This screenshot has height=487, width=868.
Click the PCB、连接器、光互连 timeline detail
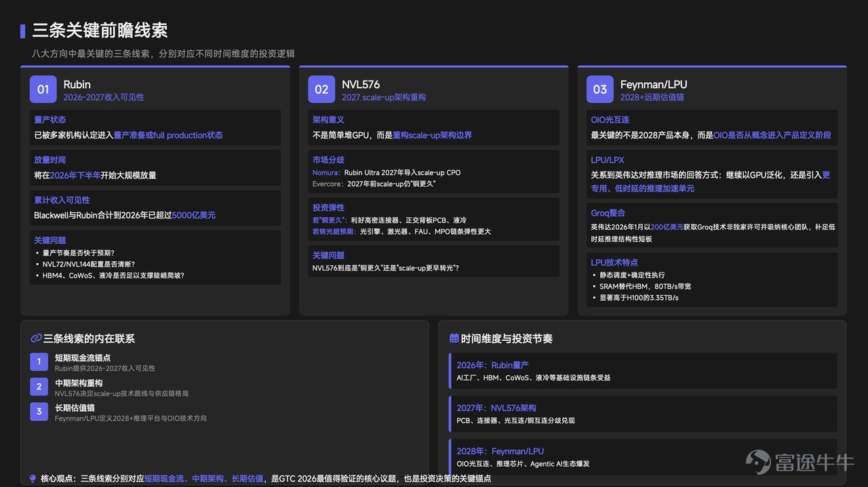[515, 421]
